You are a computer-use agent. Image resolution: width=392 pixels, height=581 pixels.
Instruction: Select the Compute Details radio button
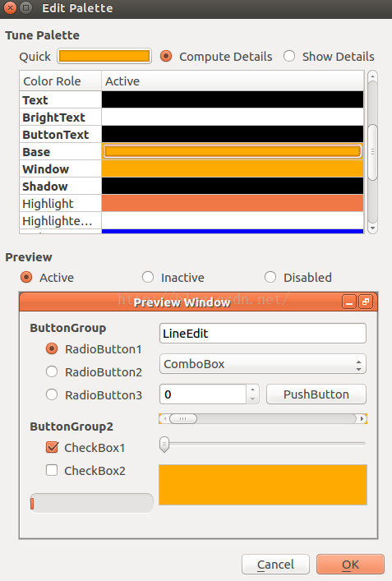pyautogui.click(x=166, y=56)
